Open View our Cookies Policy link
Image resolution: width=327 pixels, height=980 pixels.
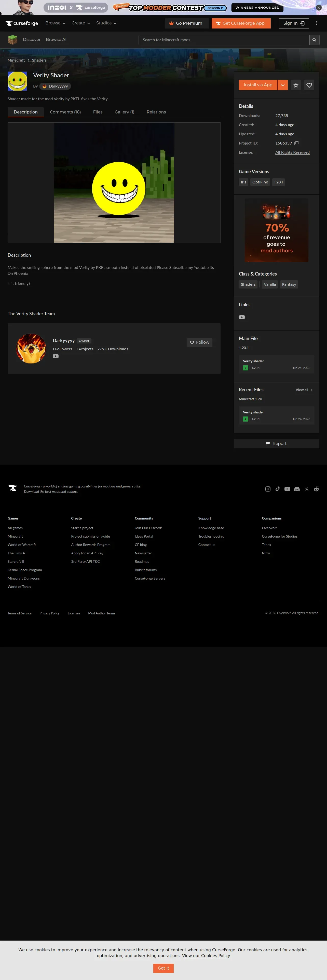pyautogui.click(x=206, y=956)
